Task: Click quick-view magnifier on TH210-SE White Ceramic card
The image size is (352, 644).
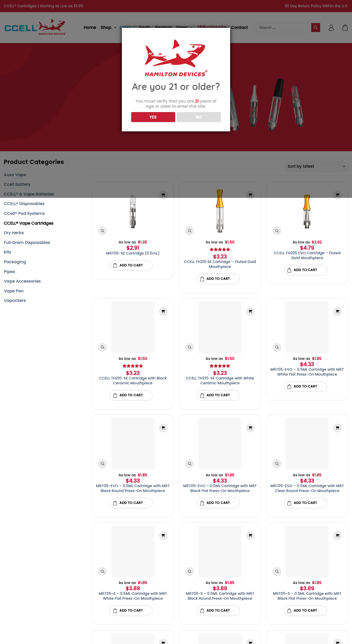Action: click(x=190, y=347)
